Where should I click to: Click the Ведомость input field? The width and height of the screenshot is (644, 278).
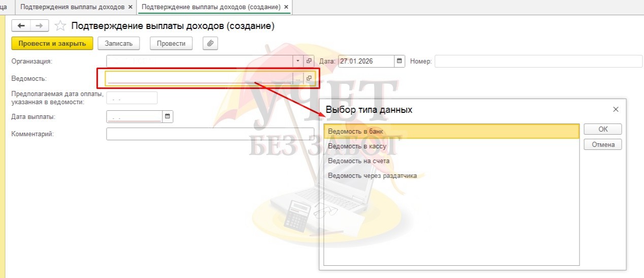click(199, 78)
